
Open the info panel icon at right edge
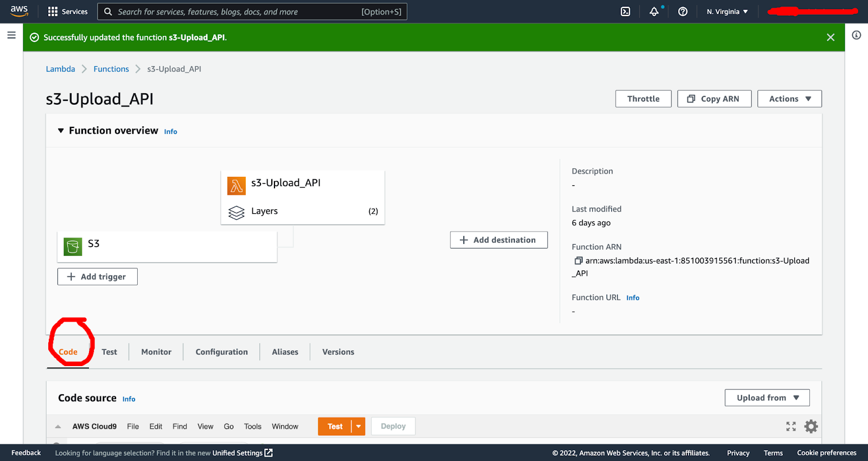coord(857,35)
